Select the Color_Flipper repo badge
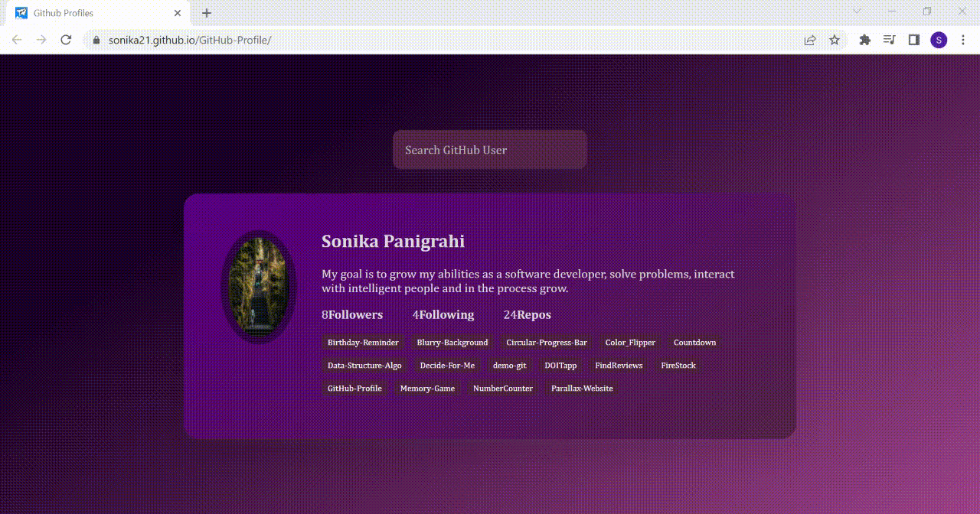980x514 pixels. 630,342
